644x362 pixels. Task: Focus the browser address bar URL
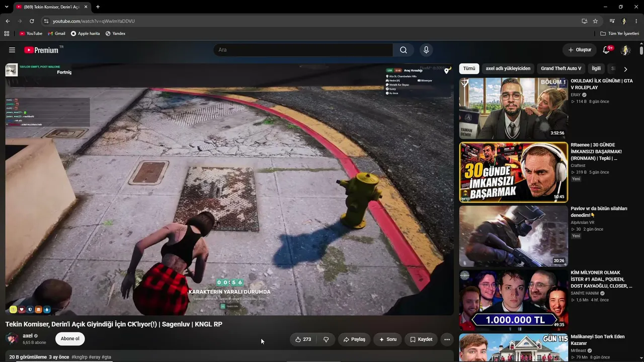tap(94, 21)
